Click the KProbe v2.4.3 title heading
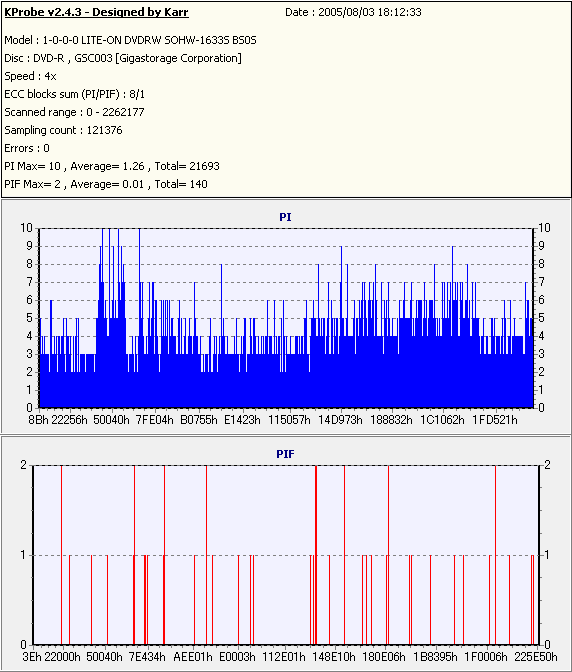This screenshot has height=672, width=572. (96, 12)
